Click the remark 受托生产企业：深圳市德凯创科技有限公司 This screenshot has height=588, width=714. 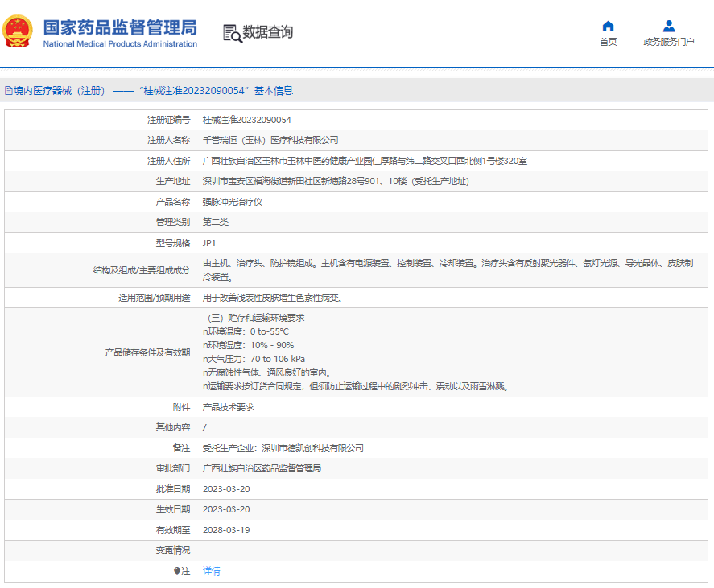tap(283, 448)
